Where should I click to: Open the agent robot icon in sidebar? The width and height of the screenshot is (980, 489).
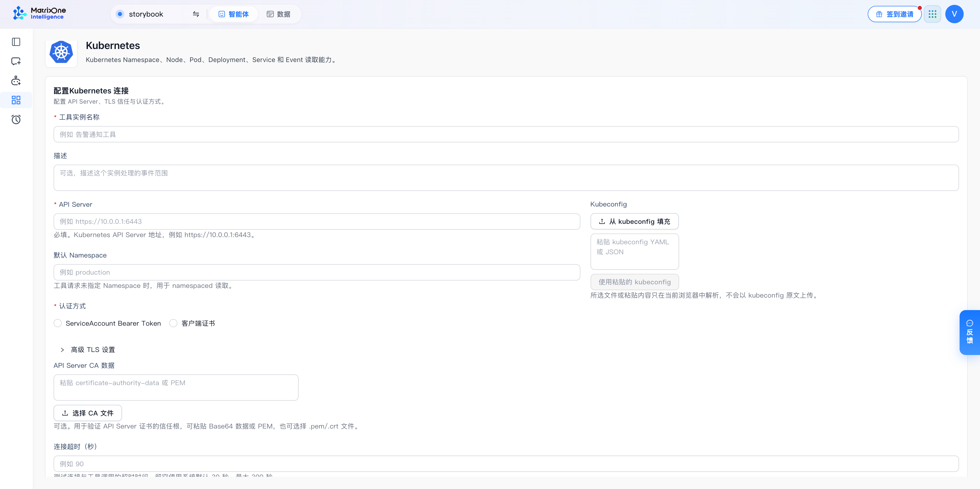16,81
